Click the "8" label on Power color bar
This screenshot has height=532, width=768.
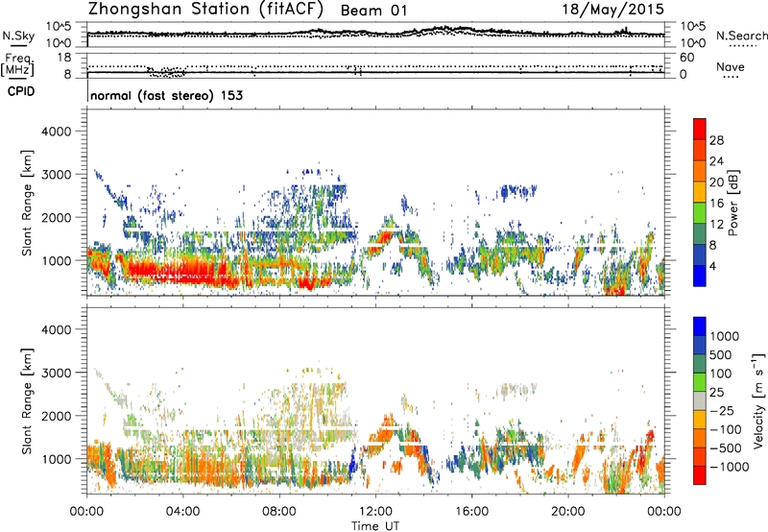coord(713,245)
